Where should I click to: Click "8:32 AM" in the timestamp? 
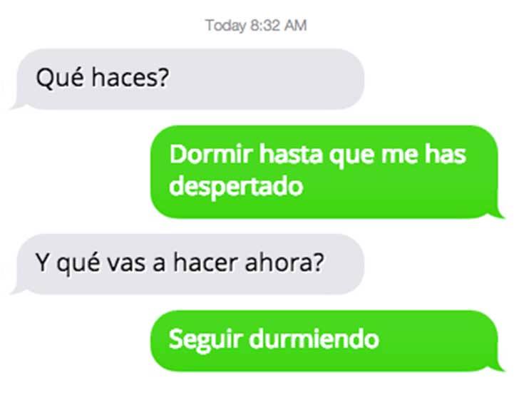tap(279, 26)
